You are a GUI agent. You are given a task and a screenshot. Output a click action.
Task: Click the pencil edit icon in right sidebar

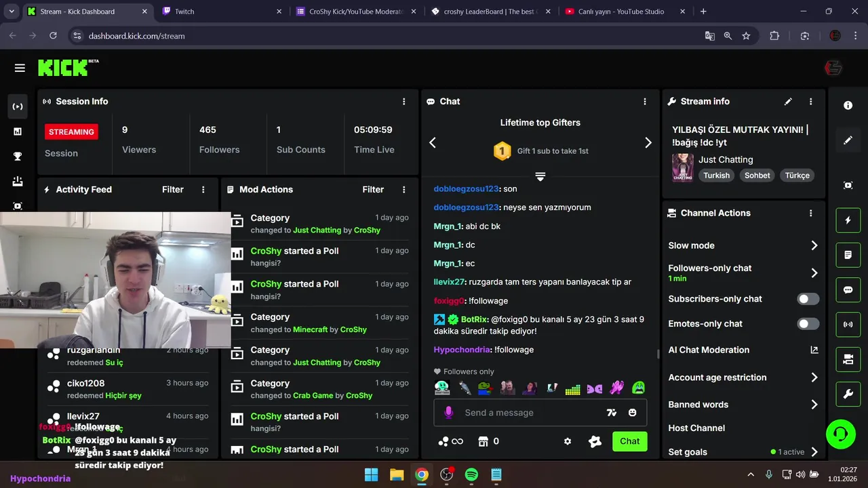(x=848, y=140)
